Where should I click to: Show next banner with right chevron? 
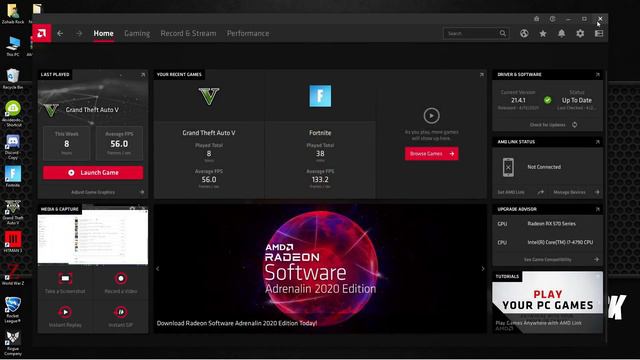(483, 269)
